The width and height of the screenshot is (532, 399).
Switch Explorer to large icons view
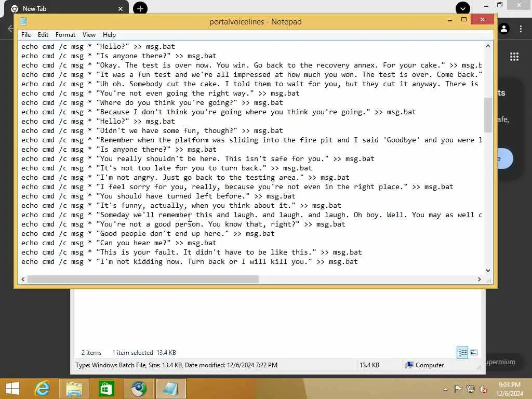coord(474,353)
